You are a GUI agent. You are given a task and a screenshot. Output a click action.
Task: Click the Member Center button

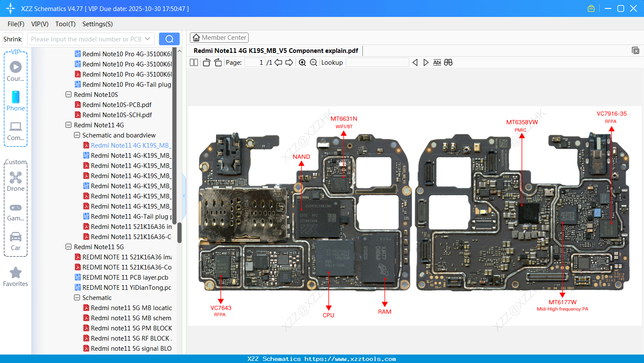point(219,37)
